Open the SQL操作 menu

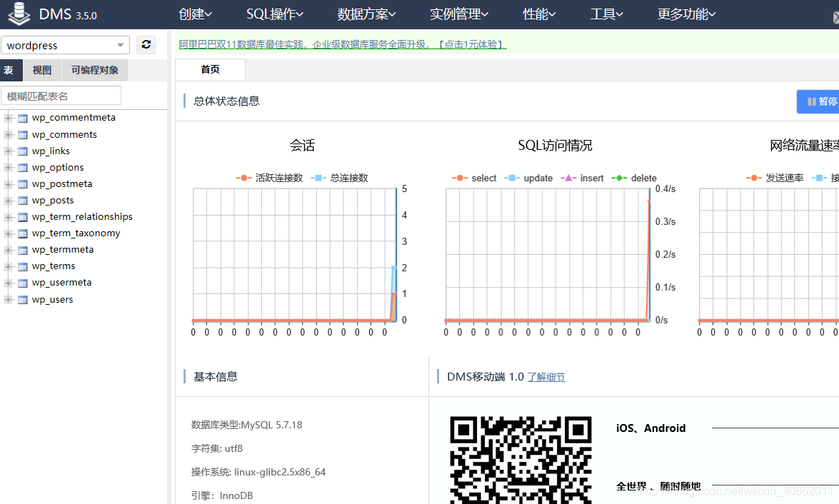pos(274,14)
